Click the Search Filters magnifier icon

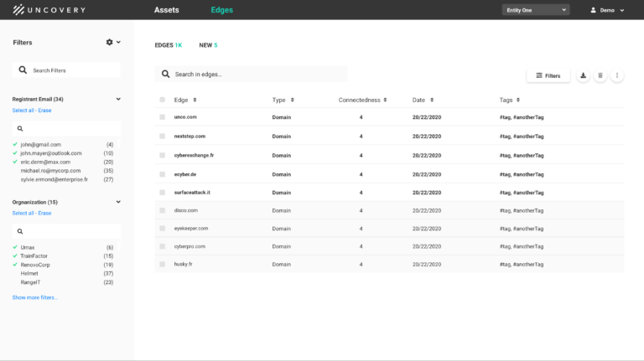click(23, 70)
